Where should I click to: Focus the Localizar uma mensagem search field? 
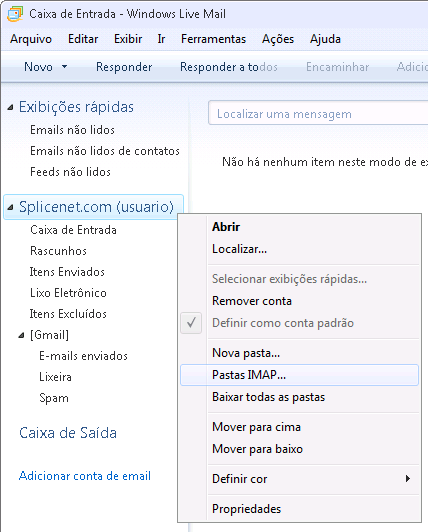[x=318, y=114]
